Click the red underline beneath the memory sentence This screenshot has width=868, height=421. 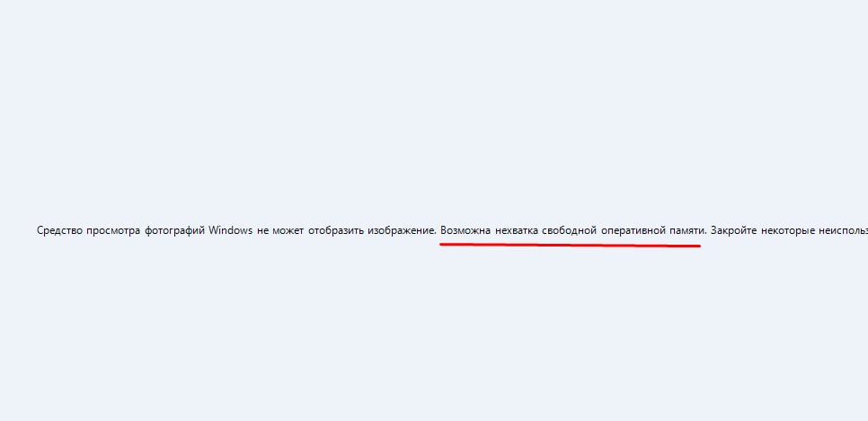(571, 245)
